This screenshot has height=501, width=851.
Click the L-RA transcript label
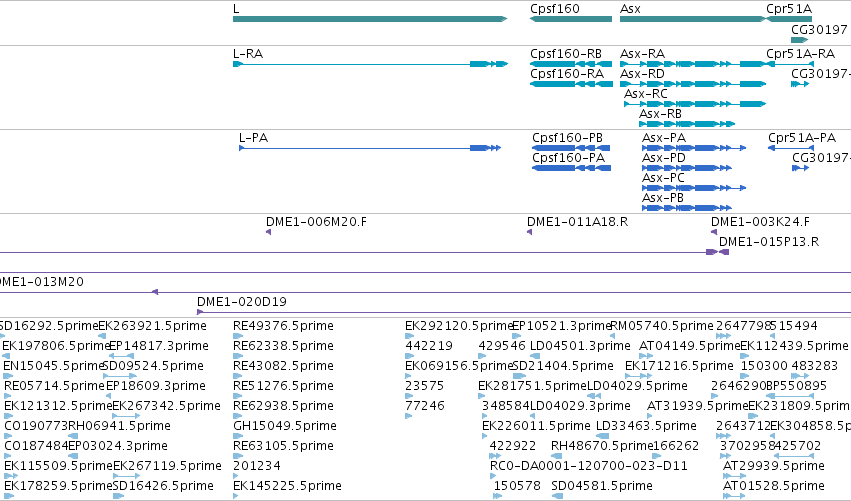coord(248,54)
